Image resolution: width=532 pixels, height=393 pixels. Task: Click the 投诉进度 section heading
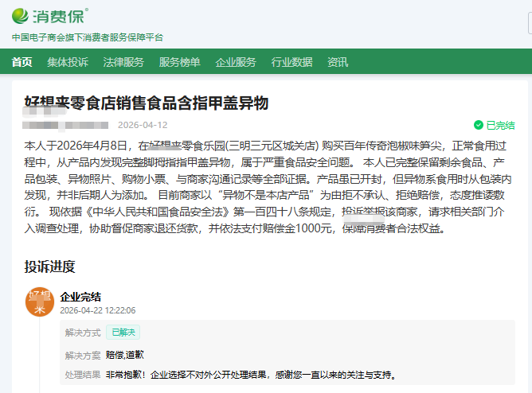49,266
